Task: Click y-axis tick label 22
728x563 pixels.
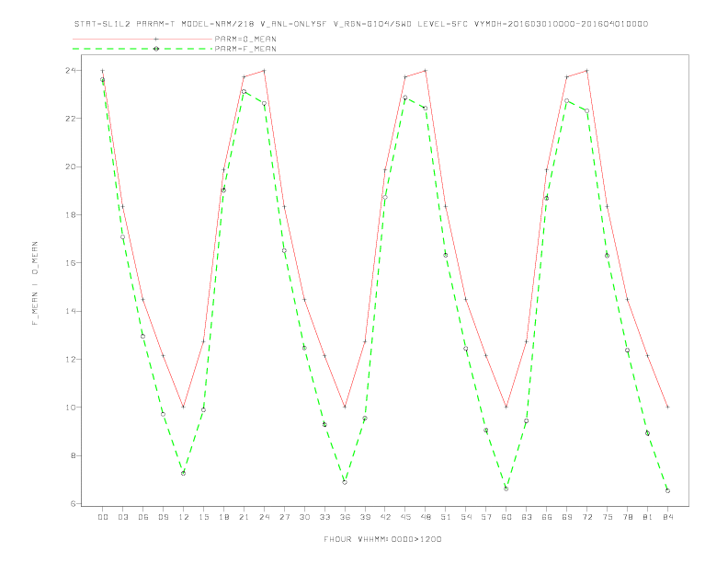Action: 71,119
